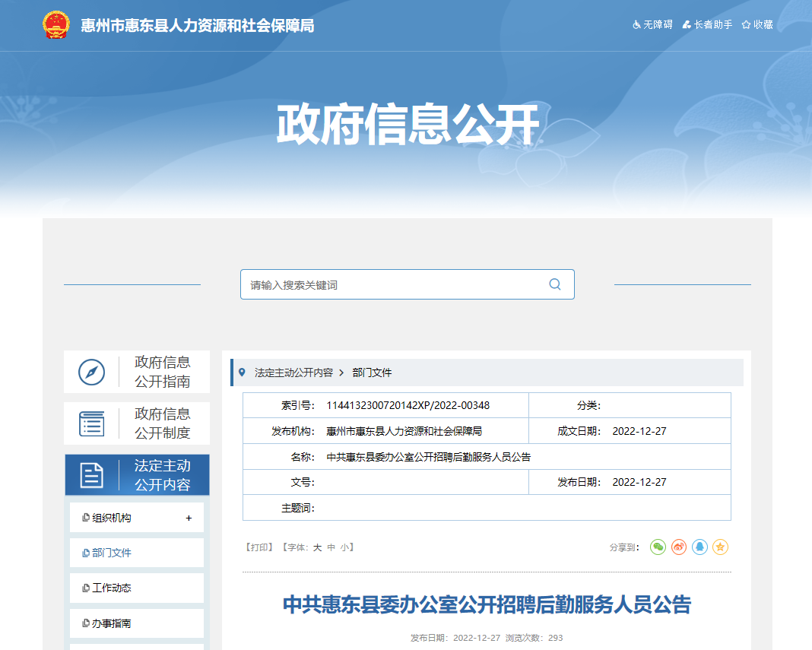This screenshot has width=812, height=650.
Task: Share to Qzone via the yellow star icon
Action: (720, 547)
